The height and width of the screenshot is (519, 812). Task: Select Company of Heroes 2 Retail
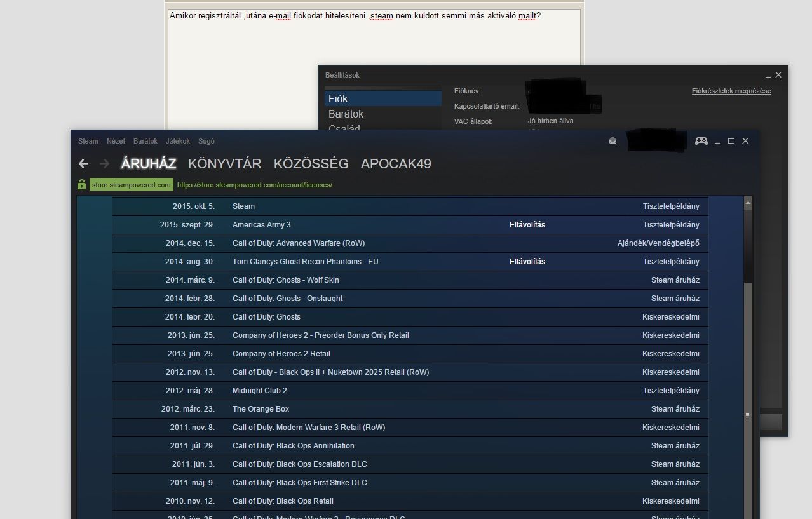[281, 354]
